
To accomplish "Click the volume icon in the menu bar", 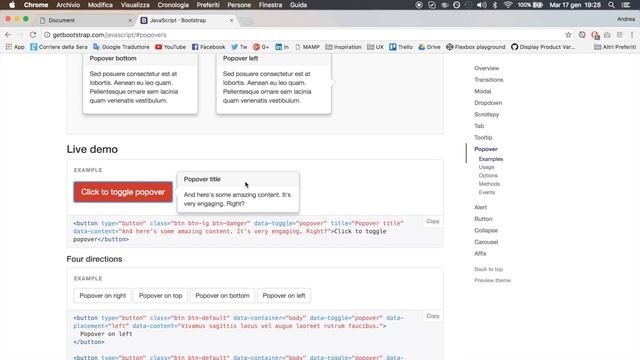I will [482, 5].
